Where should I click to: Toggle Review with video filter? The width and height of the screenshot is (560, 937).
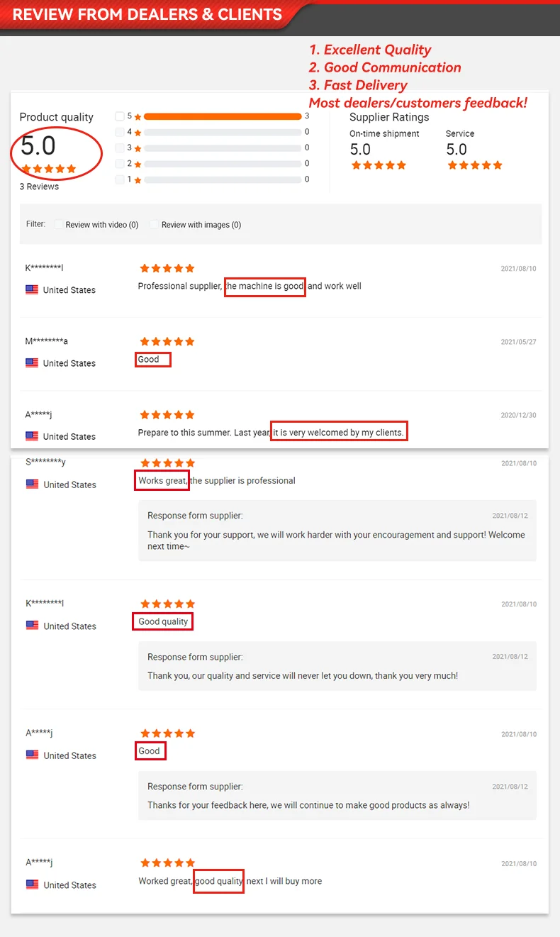coord(59,224)
